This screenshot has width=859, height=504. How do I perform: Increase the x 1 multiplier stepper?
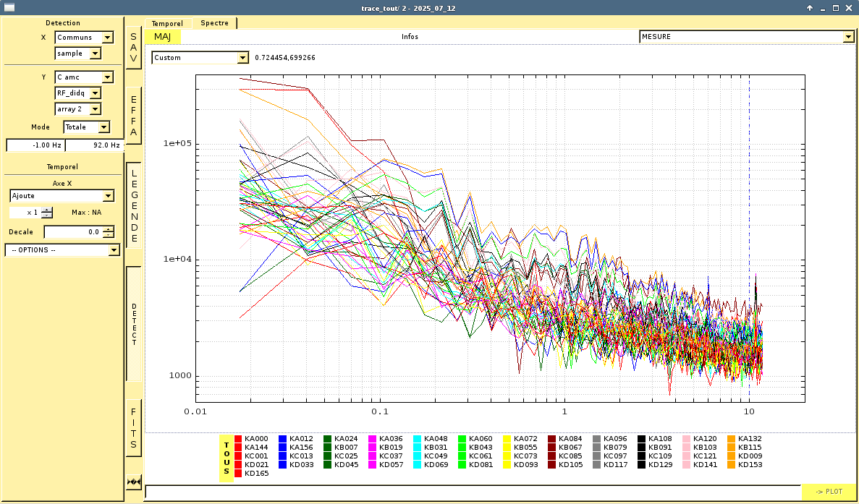coord(47,210)
